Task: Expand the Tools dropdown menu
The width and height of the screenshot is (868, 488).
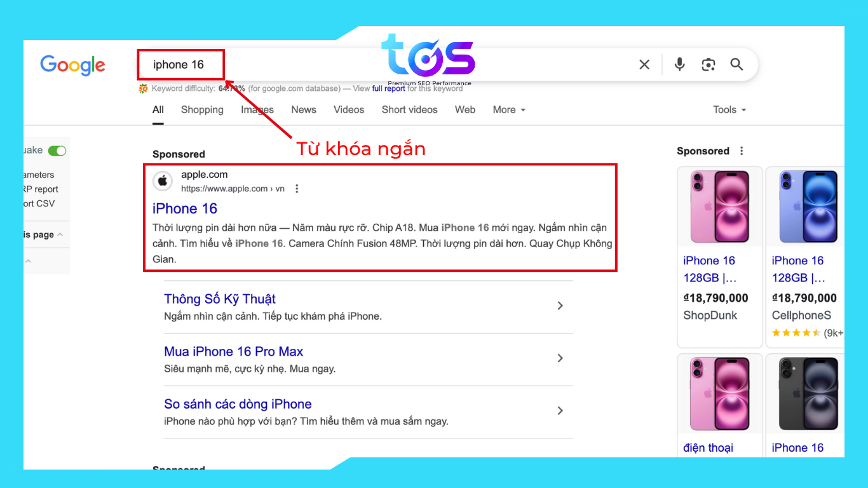Action: tap(729, 110)
